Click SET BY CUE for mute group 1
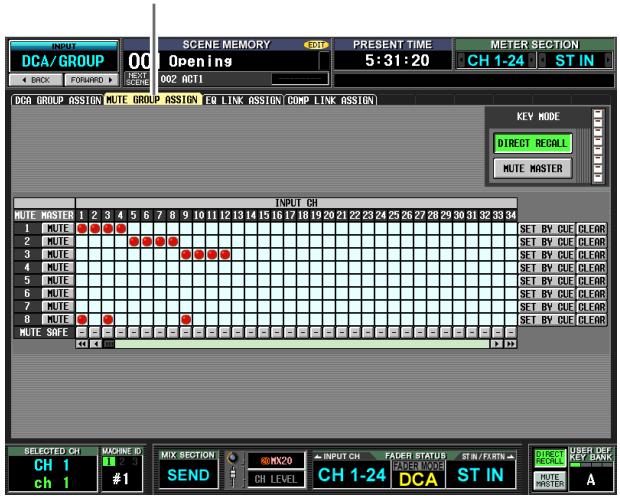Image resolution: width=620 pixels, height=496 pixels. pos(546,229)
